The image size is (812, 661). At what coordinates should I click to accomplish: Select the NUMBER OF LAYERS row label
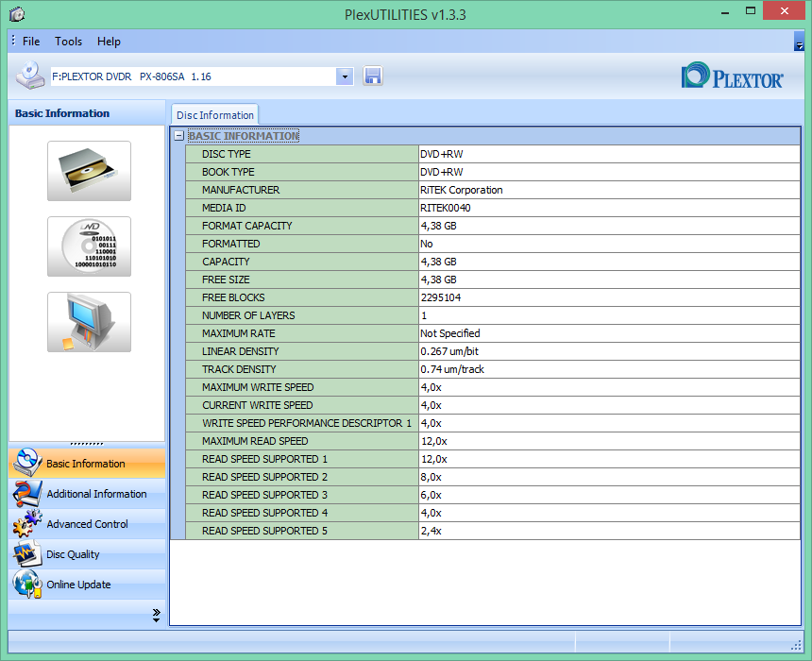(x=248, y=315)
